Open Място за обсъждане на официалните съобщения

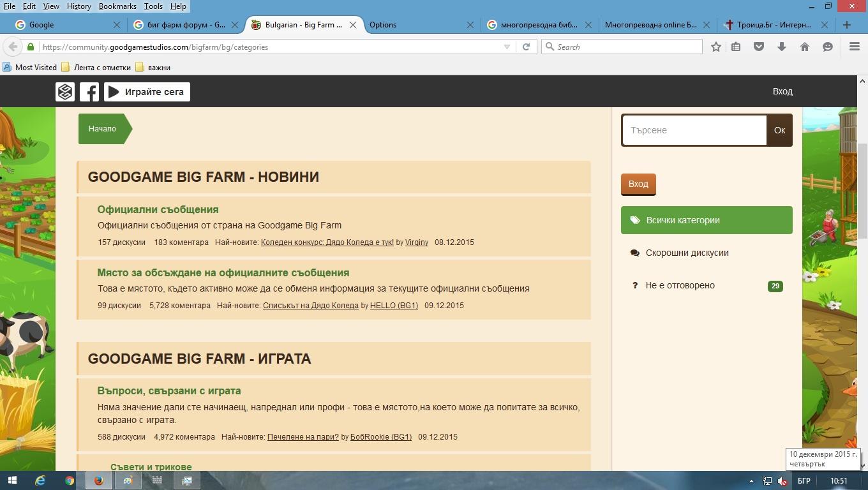coord(223,272)
